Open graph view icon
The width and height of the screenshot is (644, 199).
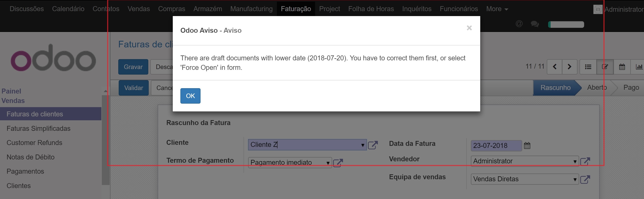(x=639, y=67)
